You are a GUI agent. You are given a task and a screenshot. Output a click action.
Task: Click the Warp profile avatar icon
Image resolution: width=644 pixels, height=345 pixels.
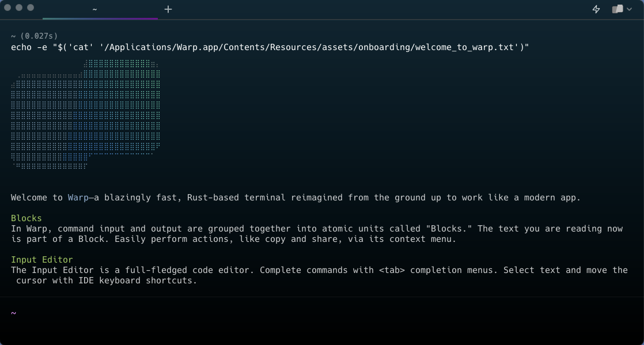point(617,9)
